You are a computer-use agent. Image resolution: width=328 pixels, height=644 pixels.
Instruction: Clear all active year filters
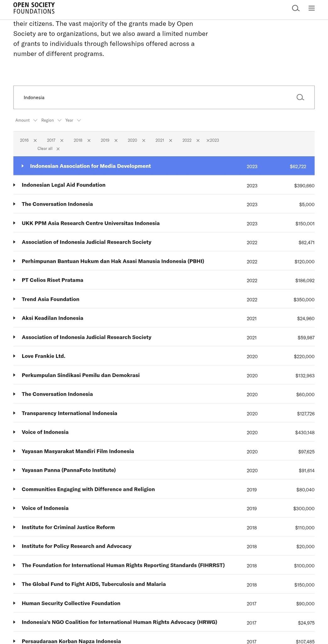48,149
